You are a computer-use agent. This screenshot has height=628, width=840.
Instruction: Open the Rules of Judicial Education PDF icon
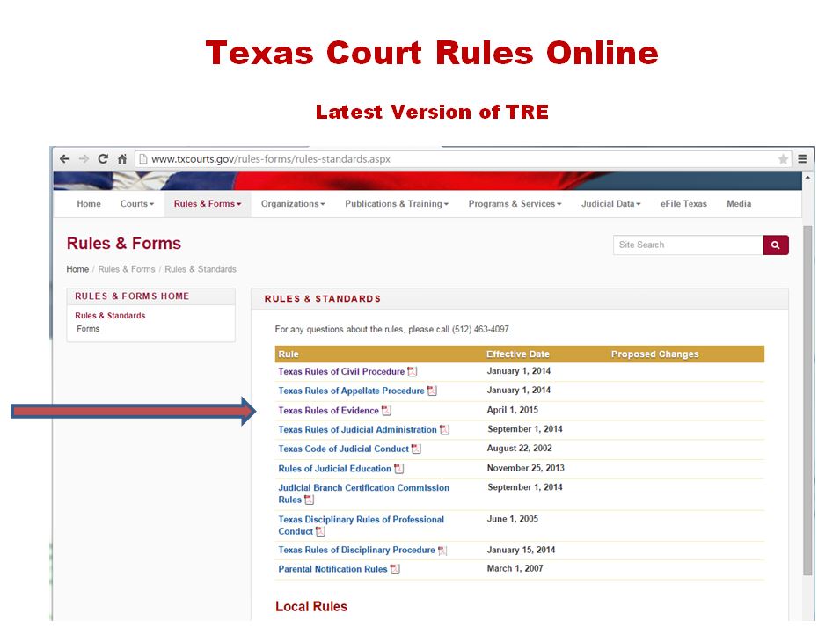(x=398, y=468)
